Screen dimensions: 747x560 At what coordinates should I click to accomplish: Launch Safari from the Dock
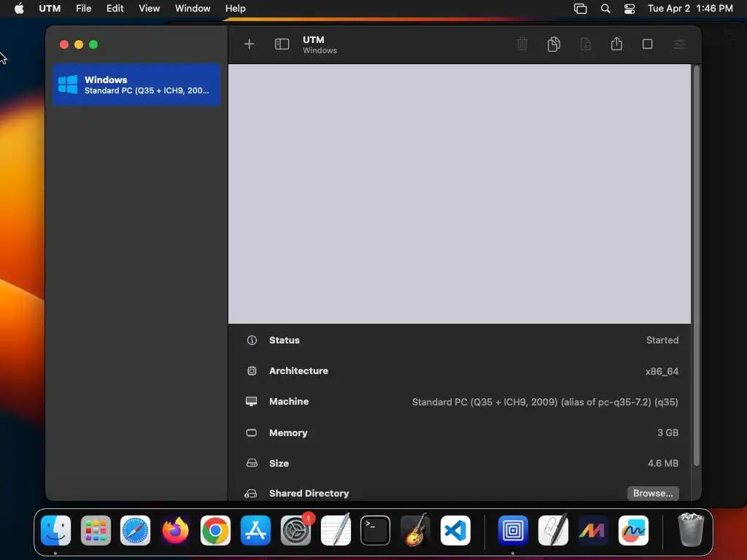tap(135, 530)
